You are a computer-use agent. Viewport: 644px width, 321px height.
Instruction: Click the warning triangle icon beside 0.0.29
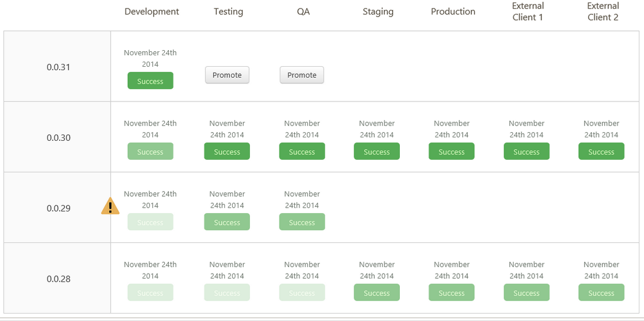110,206
